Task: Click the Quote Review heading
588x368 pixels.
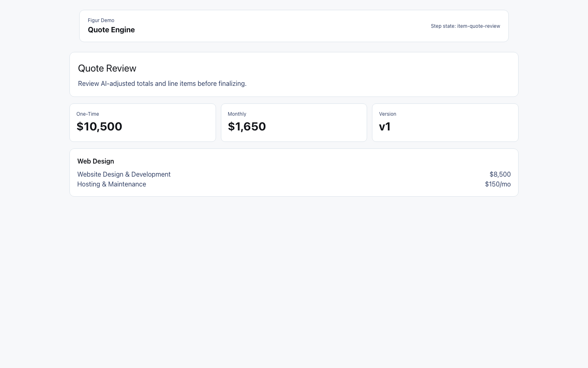Action: coord(107,68)
